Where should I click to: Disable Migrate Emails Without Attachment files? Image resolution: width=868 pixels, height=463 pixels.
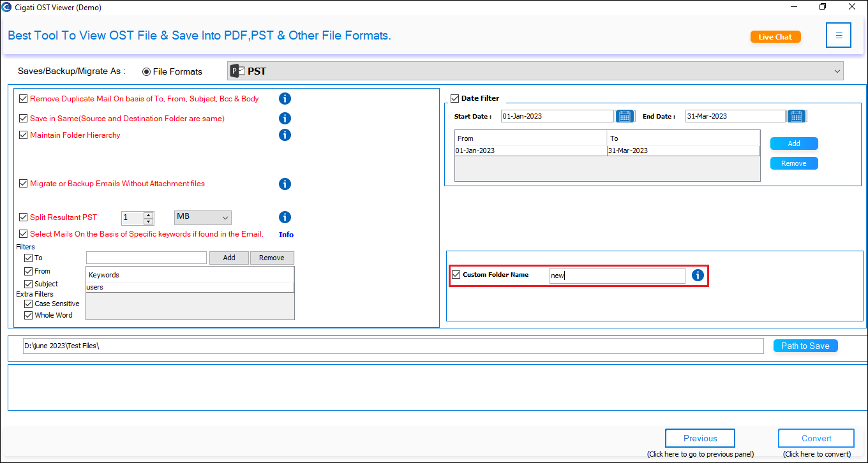pyautogui.click(x=24, y=184)
